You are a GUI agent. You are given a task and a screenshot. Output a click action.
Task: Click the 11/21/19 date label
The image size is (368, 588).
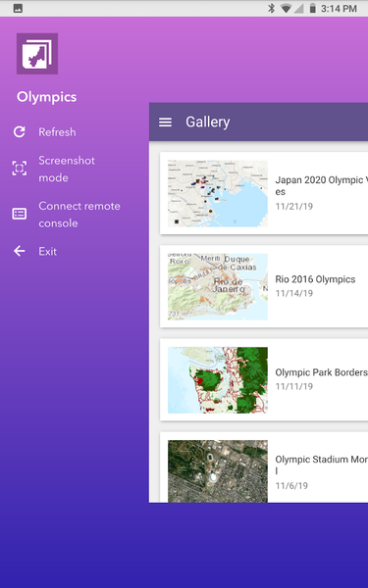click(x=294, y=206)
